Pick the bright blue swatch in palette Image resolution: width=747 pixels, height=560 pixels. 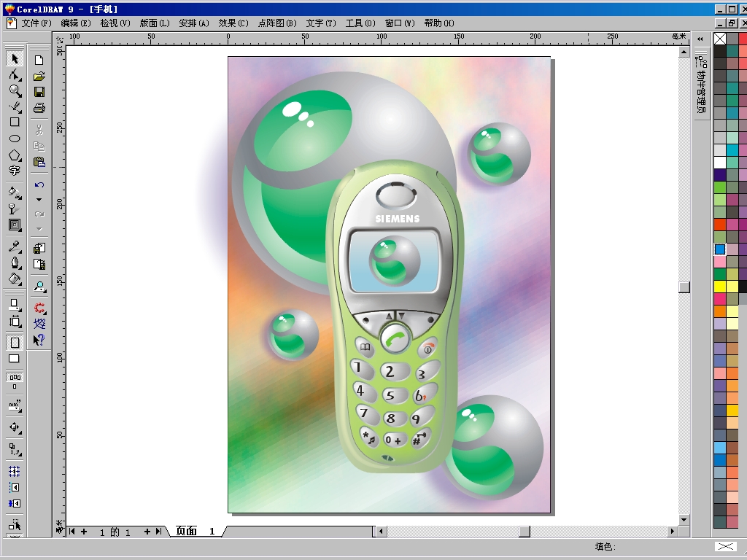720,249
